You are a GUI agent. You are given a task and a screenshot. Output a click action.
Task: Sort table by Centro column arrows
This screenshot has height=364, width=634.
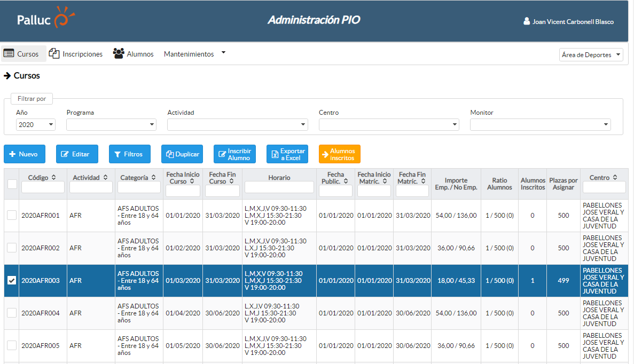pos(615,178)
